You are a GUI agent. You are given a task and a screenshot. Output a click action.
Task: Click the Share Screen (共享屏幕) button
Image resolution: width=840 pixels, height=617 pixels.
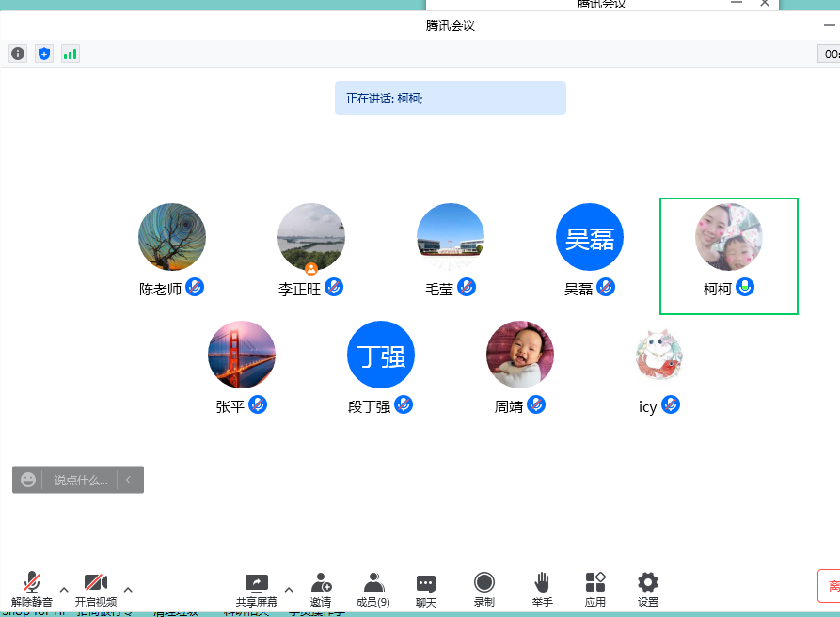coord(256,589)
